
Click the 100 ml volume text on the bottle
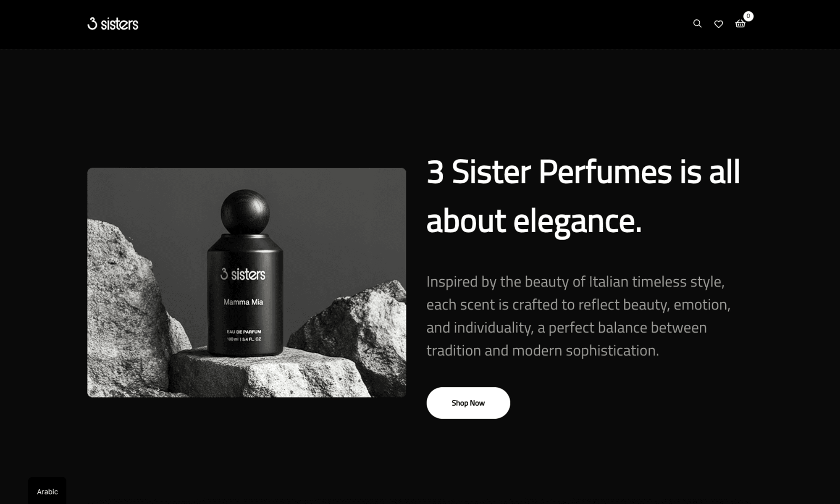(232, 339)
